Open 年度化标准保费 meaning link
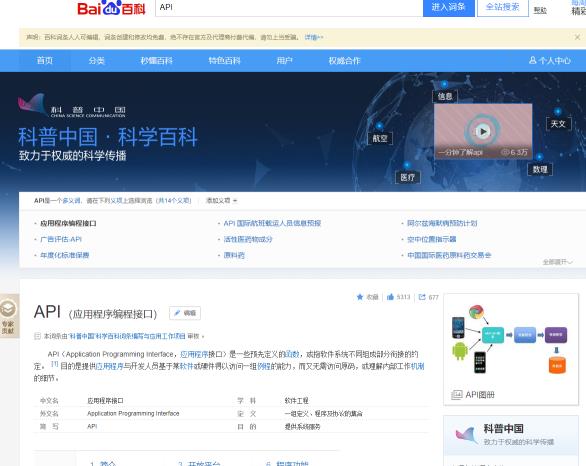Viewport: 586px width, 466px height. tap(65, 255)
